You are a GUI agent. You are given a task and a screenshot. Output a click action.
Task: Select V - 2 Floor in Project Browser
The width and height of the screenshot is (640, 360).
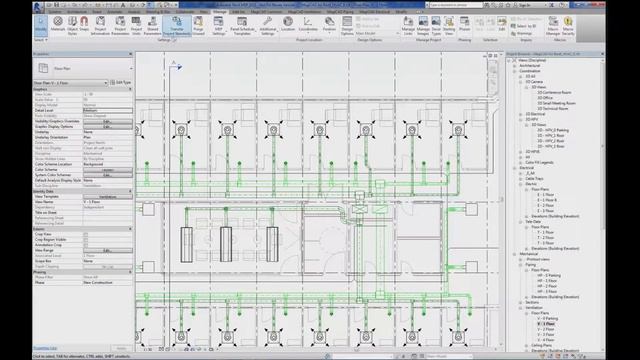(546, 329)
